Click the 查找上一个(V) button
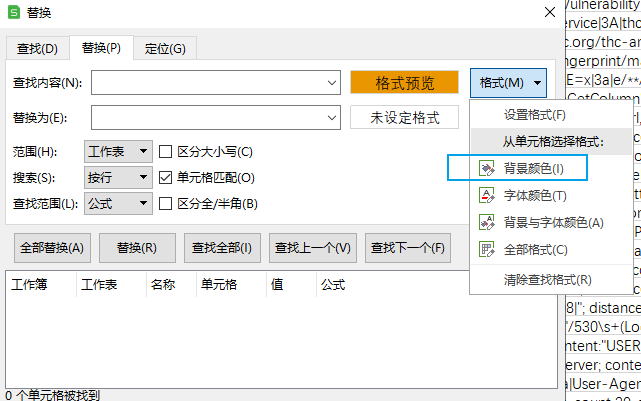The height and width of the screenshot is (401, 641). [x=313, y=248]
